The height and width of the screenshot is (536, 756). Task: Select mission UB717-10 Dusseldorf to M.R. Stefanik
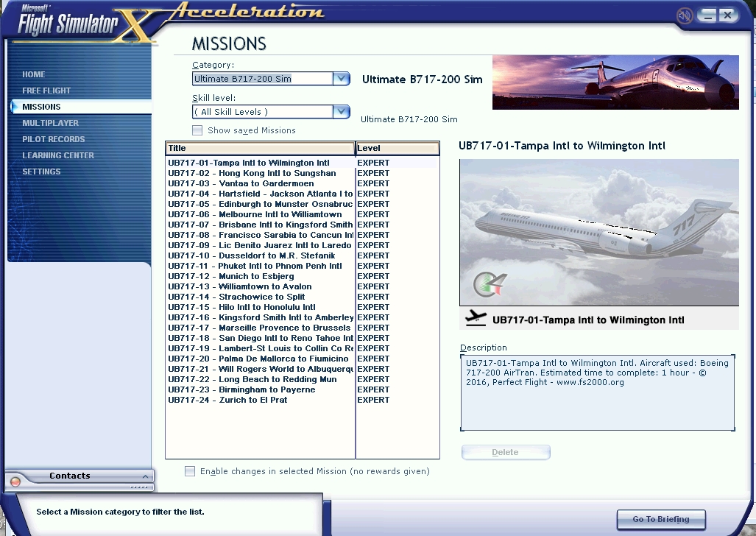[x=302, y=255]
